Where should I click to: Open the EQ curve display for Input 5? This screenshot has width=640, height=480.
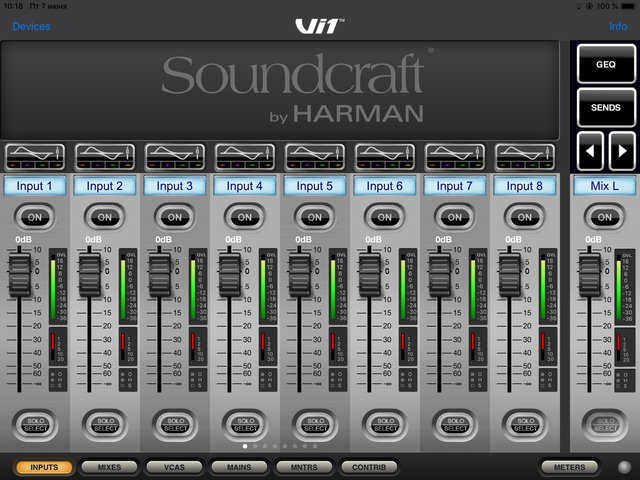click(x=315, y=157)
